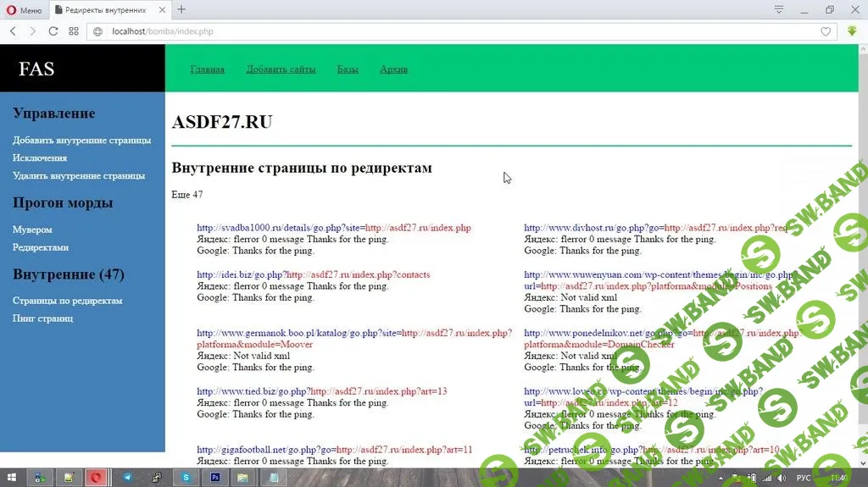The width and height of the screenshot is (868, 487).
Task: Open the Добавить сайты menu link
Action: point(281,69)
